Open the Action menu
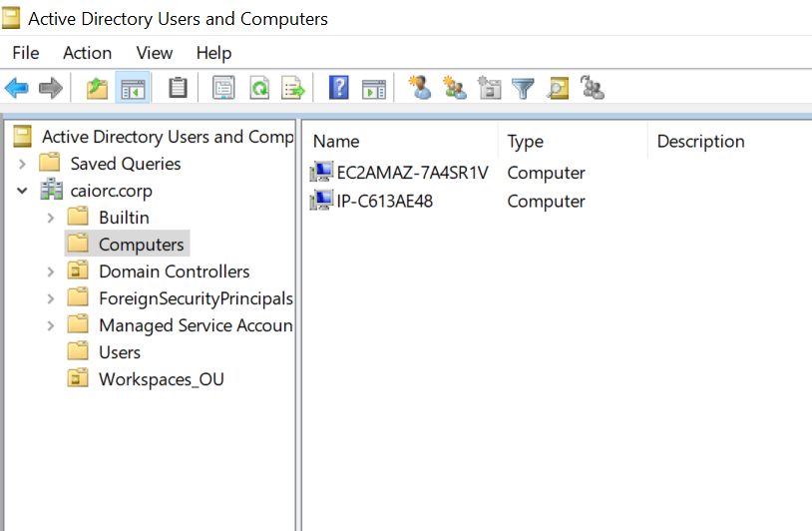Viewport: 812px width, 531px height. (87, 53)
